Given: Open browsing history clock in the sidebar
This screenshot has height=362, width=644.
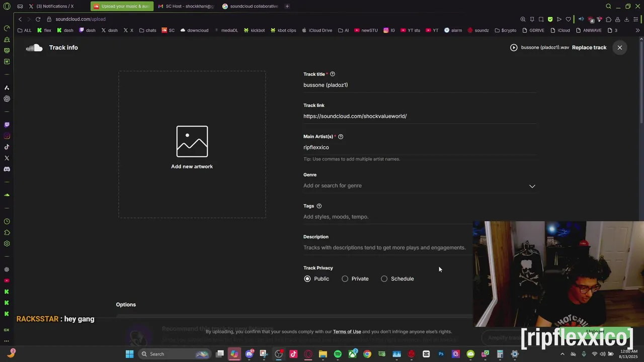Looking at the screenshot, I should click(7, 221).
